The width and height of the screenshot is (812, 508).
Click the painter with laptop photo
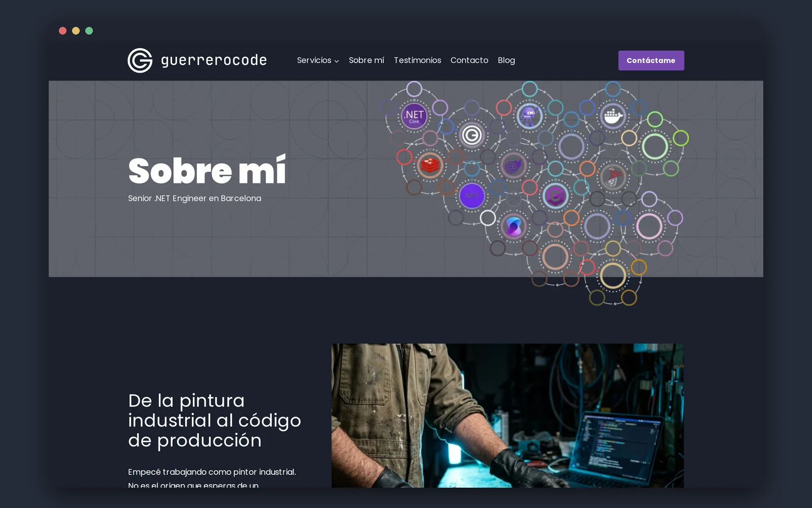[507, 416]
